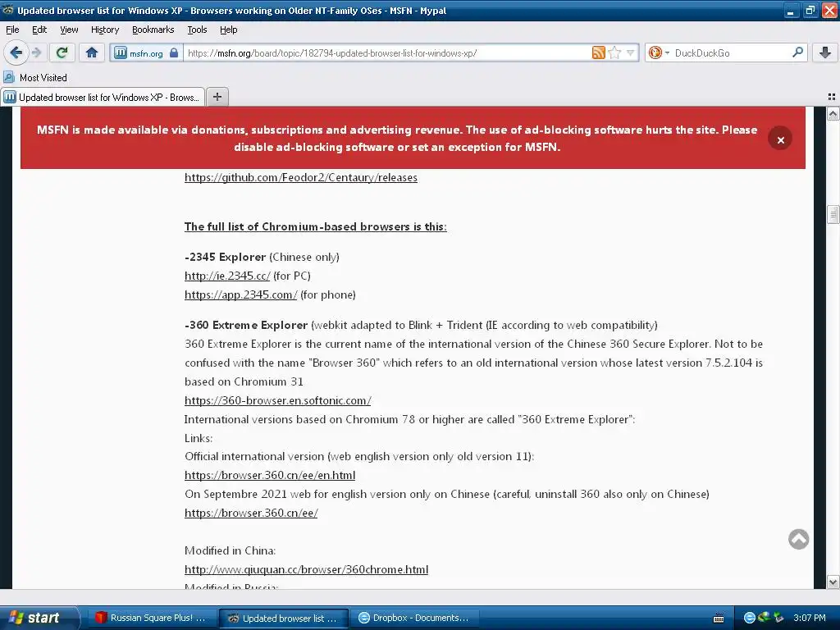Show the tab groups grid icon
This screenshot has width=840, height=630.
[x=832, y=97]
